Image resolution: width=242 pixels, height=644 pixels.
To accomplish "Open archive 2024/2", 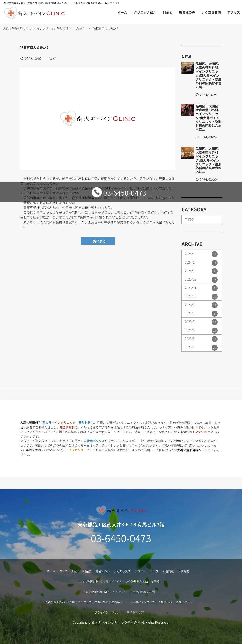I will click(x=201, y=263).
